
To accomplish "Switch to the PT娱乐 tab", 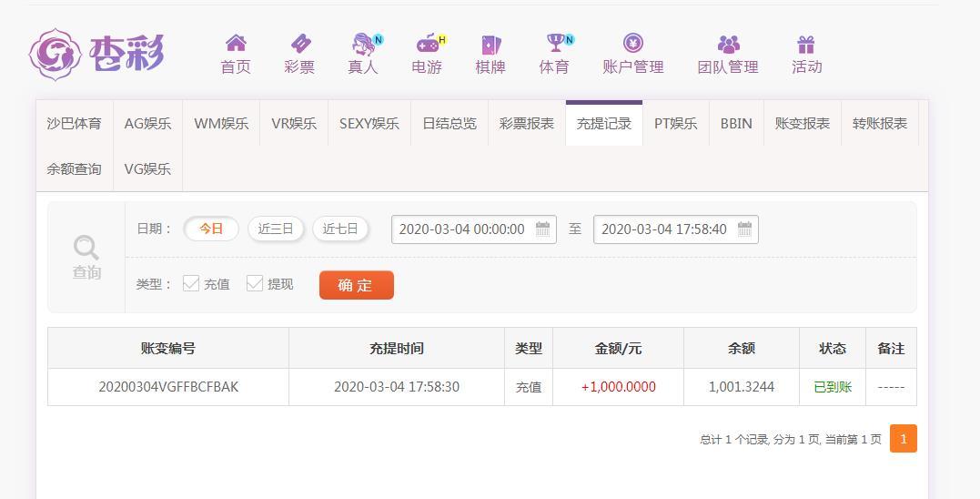I will 675,123.
